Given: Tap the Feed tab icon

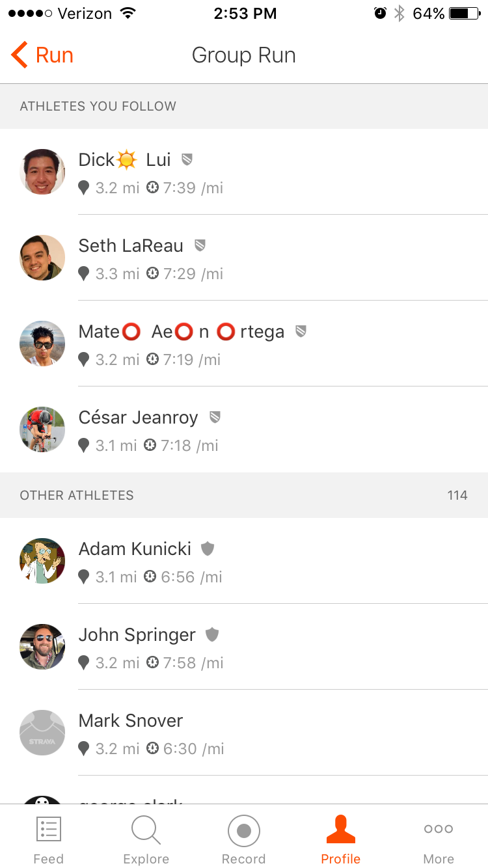Looking at the screenshot, I should point(49,830).
